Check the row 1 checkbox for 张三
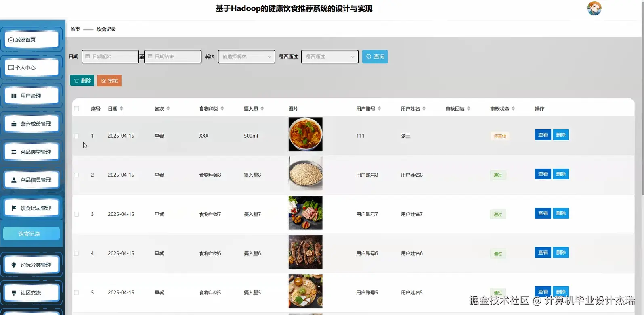The height and width of the screenshot is (315, 644). pyautogui.click(x=76, y=136)
